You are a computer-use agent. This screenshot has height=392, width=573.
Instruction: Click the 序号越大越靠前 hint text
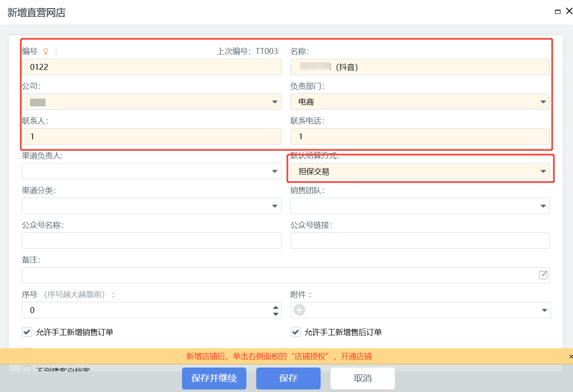(75, 295)
